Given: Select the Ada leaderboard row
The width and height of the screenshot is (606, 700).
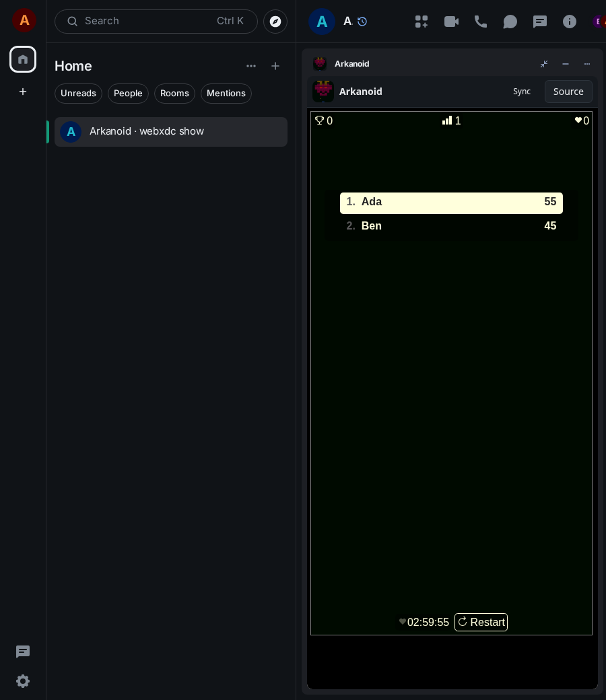Looking at the screenshot, I should [x=451, y=203].
